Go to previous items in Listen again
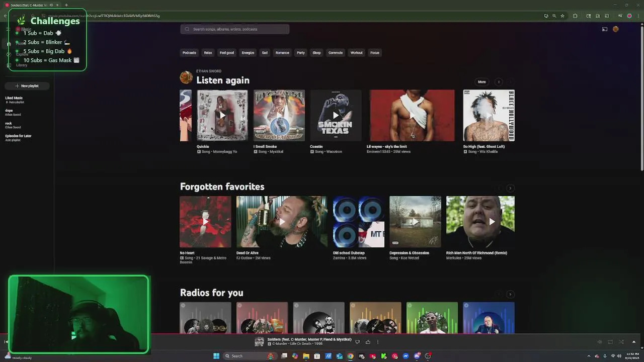 [x=499, y=82]
